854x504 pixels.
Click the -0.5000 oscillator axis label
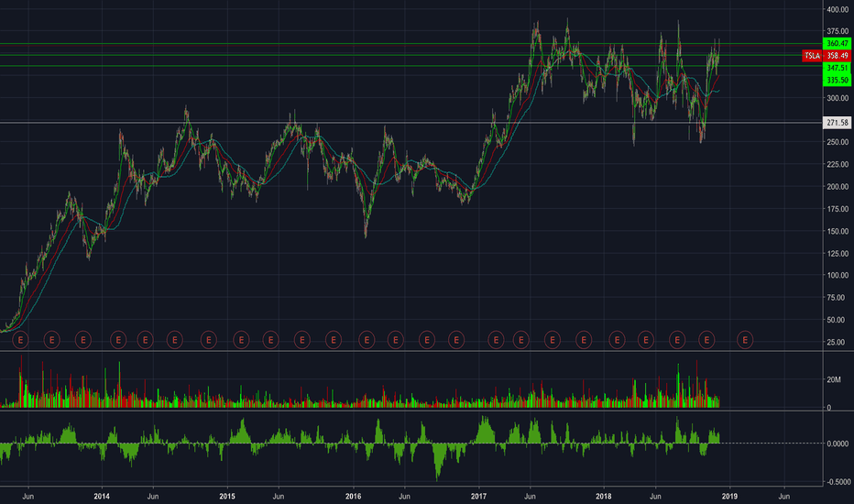coord(837,482)
